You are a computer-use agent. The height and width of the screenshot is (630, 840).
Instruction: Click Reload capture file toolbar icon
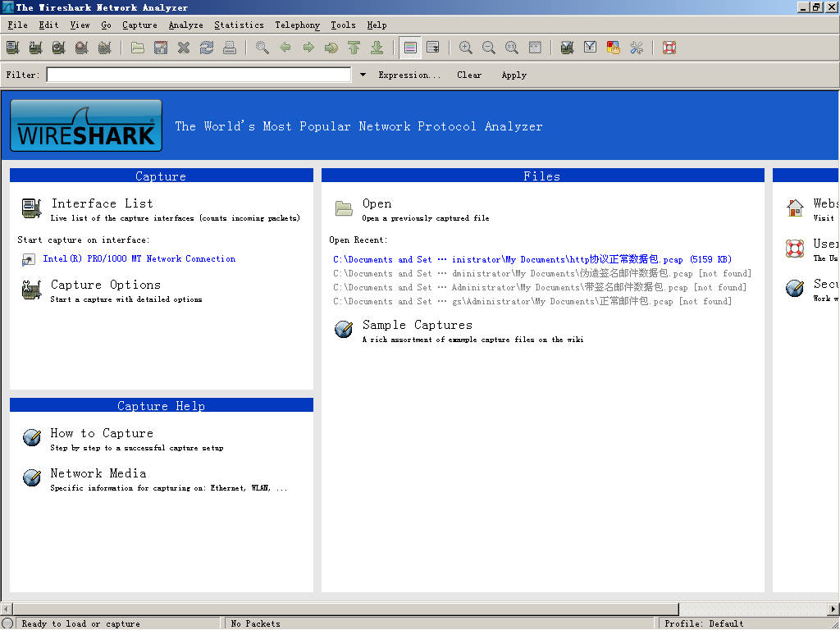click(207, 48)
